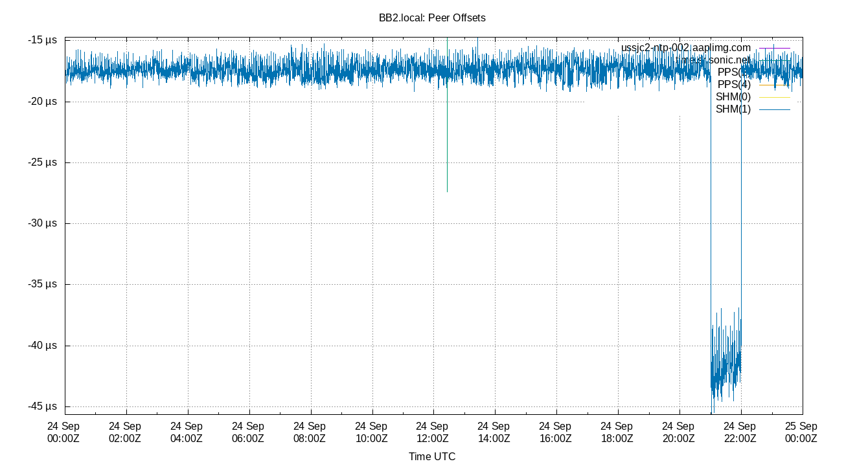Click the -25 µs y-axis tick label
Screen dimensions: 868x466
pyautogui.click(x=43, y=162)
